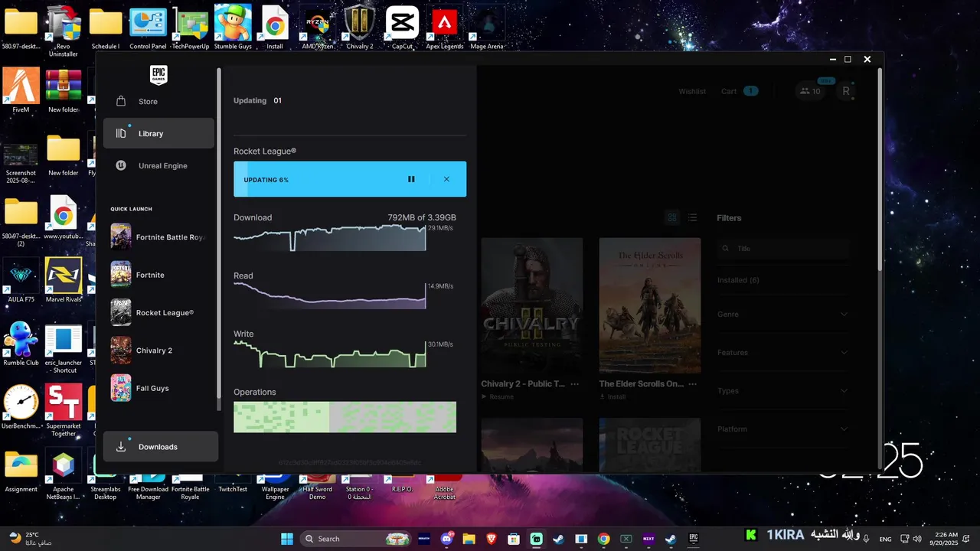Click the Epic Games logo in the sidebar
The image size is (980, 551).
(158, 75)
